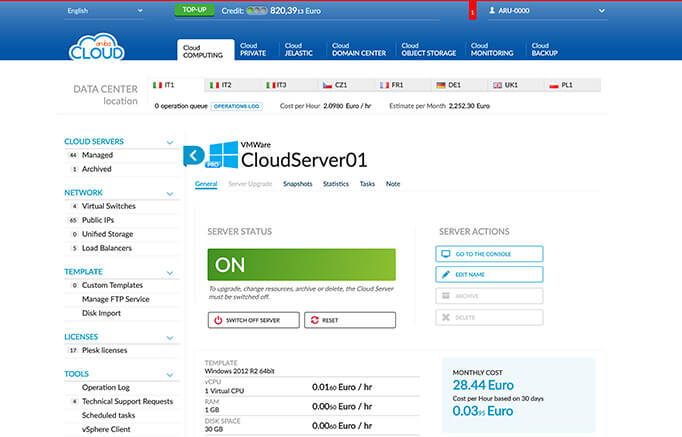
Task: Select the DE1 German flag icon
Action: point(441,85)
